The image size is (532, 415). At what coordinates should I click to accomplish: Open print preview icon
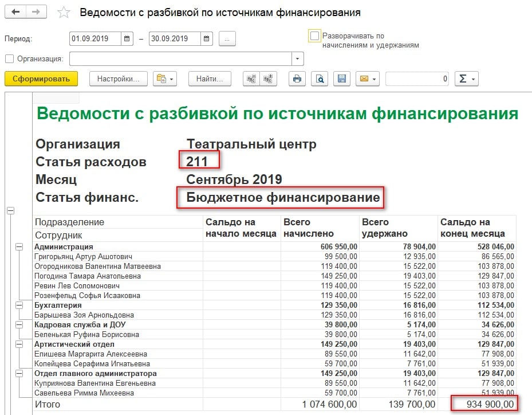[320, 79]
